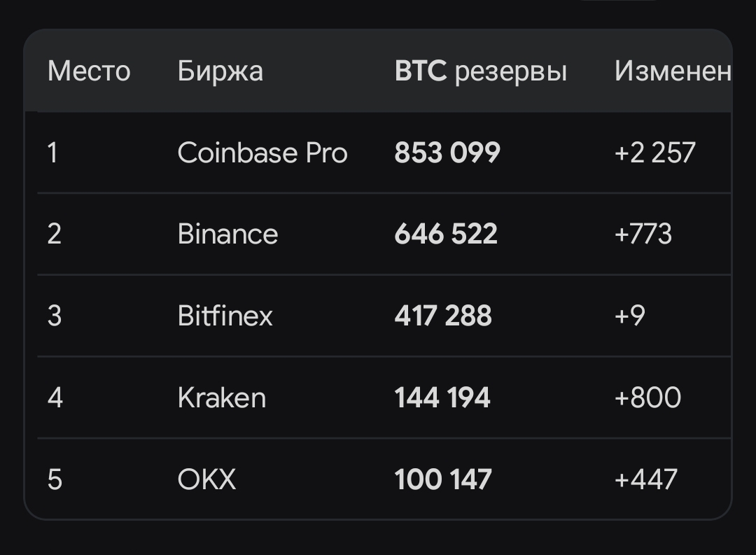Select the Kraken exchange name
Image resolution: width=756 pixels, height=555 pixels.
pos(222,398)
